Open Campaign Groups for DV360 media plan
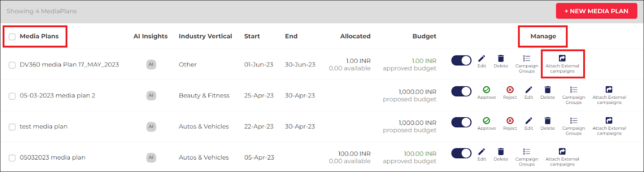 coord(526,64)
